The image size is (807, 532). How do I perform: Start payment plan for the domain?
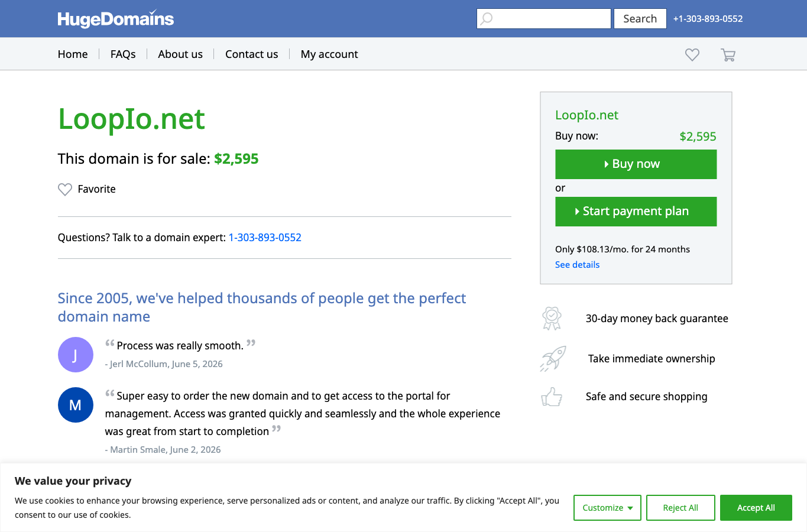click(636, 212)
